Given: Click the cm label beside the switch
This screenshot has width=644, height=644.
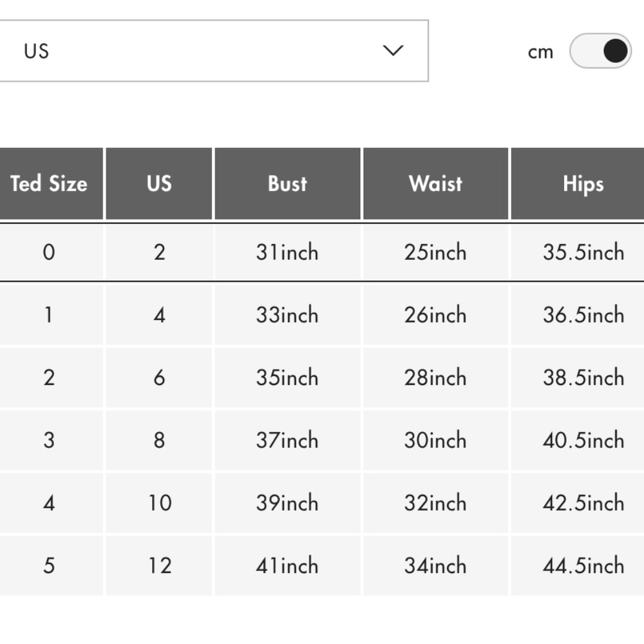Looking at the screenshot, I should point(540,53).
